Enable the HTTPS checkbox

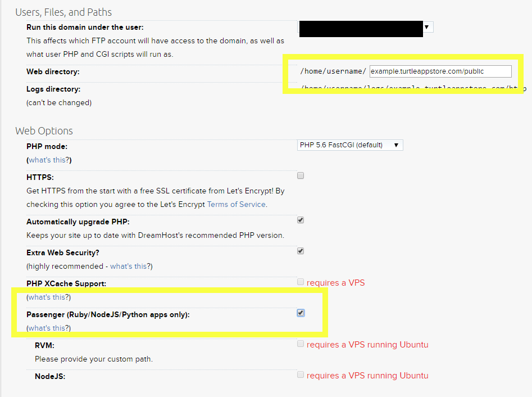coord(300,175)
